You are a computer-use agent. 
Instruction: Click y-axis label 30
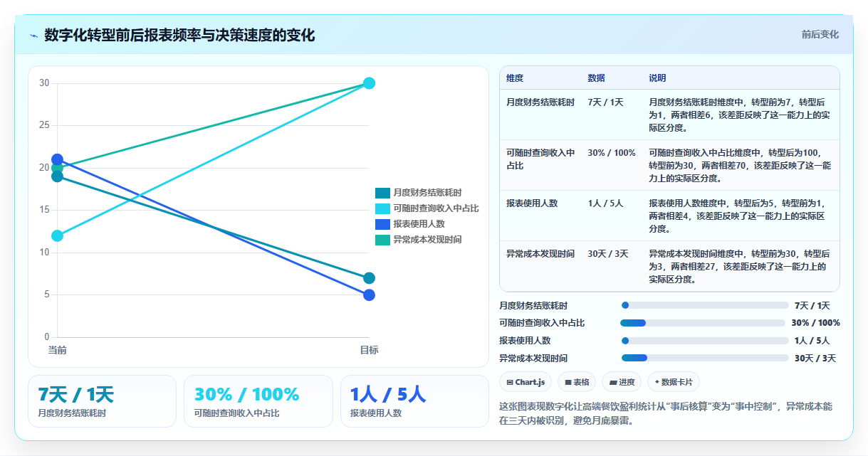pos(44,83)
